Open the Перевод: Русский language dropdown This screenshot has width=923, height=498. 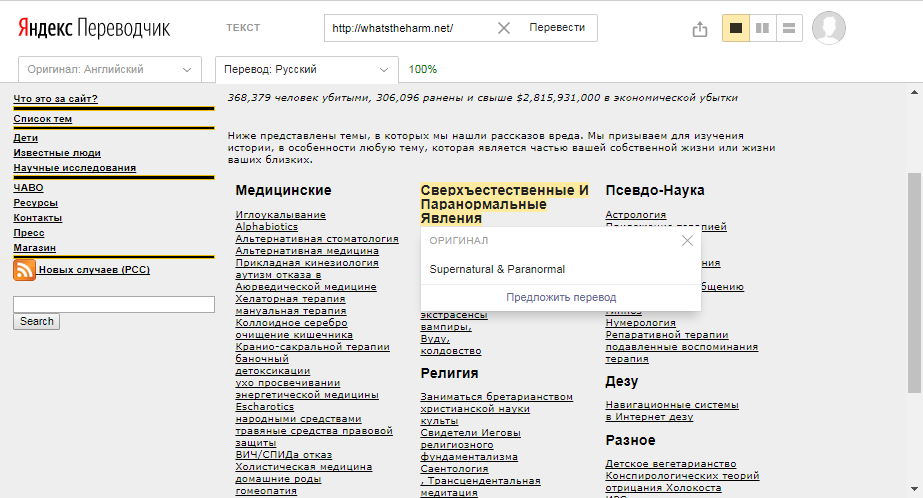pos(307,69)
